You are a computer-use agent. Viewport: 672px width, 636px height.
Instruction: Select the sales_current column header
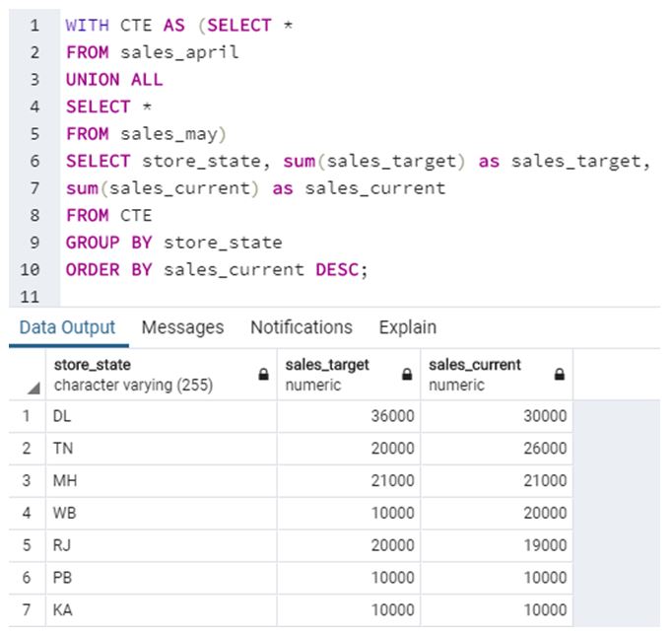point(483,375)
